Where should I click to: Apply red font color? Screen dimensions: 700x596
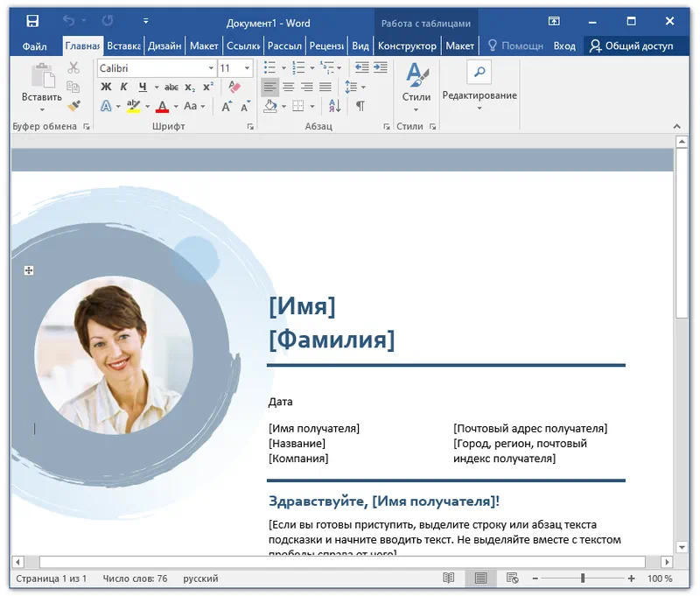[162, 106]
